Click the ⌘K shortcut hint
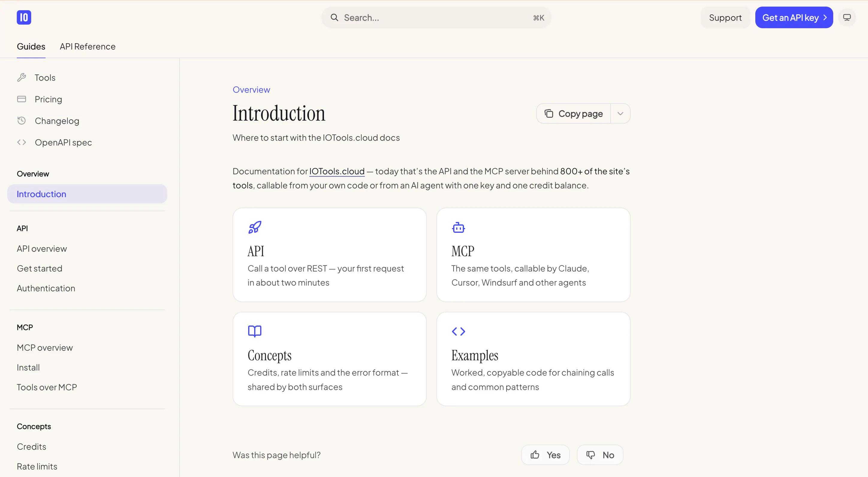The image size is (868, 477). (539, 18)
